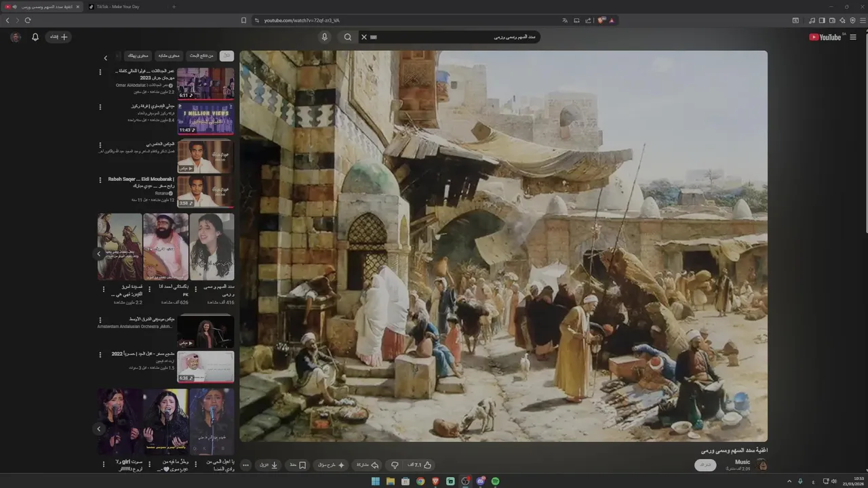Open the Music channel avatar
The height and width of the screenshot is (488, 868).
(x=762, y=465)
